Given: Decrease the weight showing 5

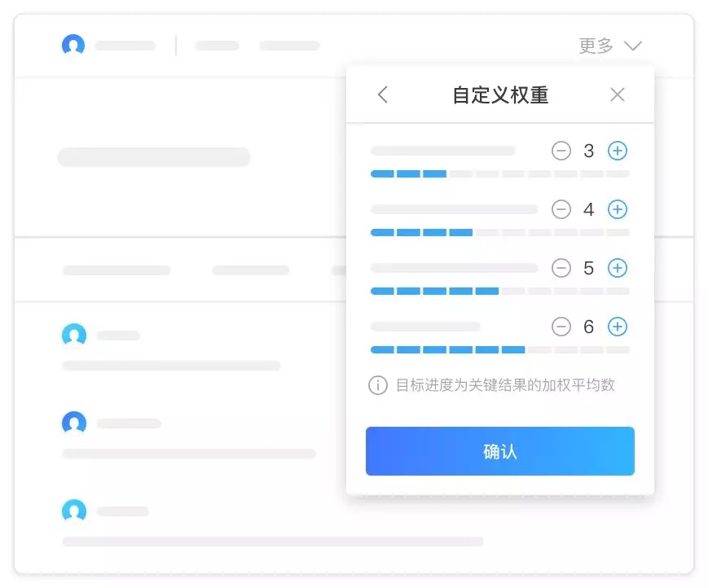Looking at the screenshot, I should click(561, 268).
